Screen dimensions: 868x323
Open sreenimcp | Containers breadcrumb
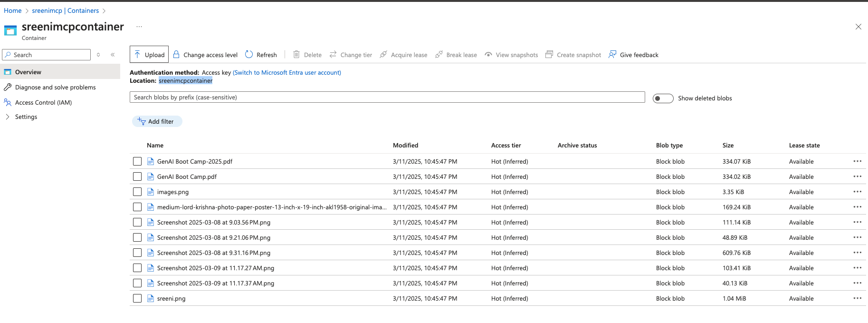66,10
